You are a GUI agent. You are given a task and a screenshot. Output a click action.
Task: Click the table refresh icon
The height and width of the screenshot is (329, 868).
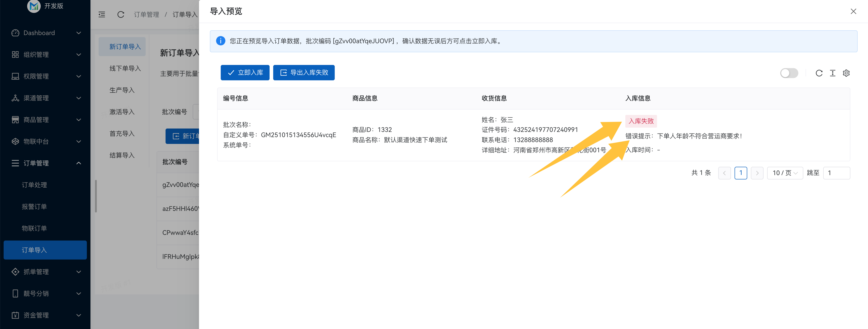[819, 73]
